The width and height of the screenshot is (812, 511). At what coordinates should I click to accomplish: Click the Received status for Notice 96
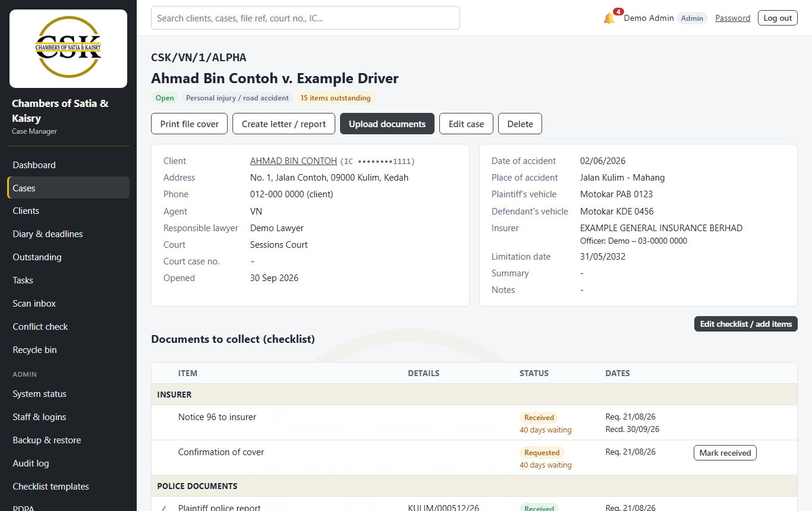pyautogui.click(x=539, y=418)
